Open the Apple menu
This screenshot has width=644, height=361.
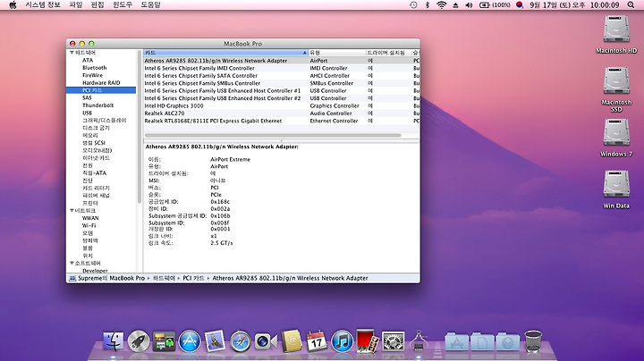[13, 5]
